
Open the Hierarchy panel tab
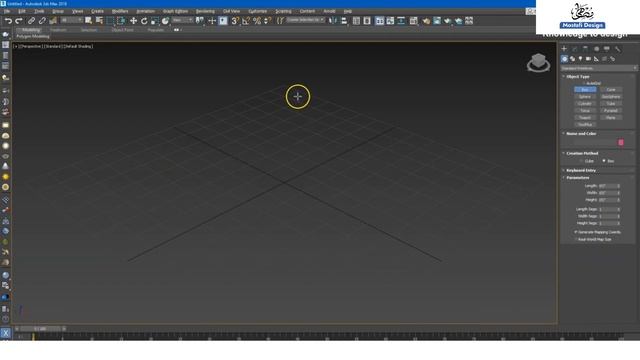[x=585, y=49]
